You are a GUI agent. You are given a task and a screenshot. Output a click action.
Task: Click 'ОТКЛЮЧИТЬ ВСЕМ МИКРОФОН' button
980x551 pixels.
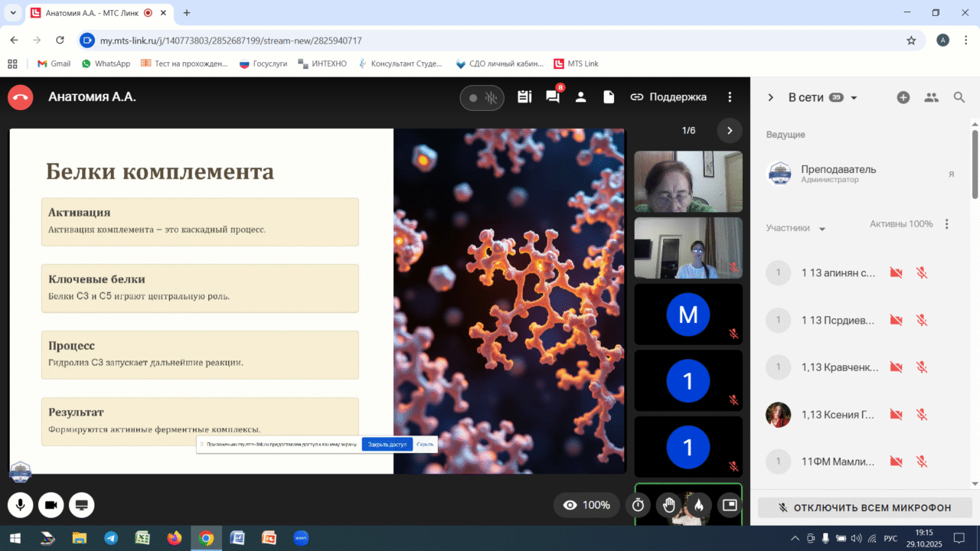coord(864,507)
